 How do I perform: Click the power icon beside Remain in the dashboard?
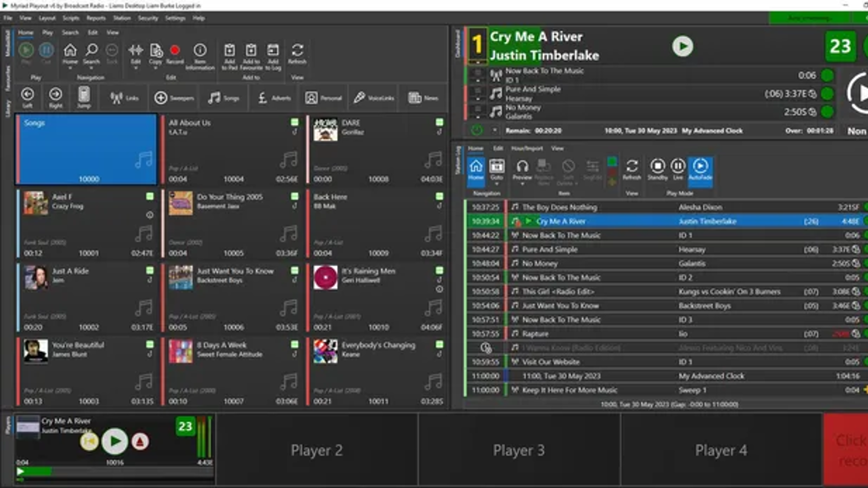click(x=477, y=131)
